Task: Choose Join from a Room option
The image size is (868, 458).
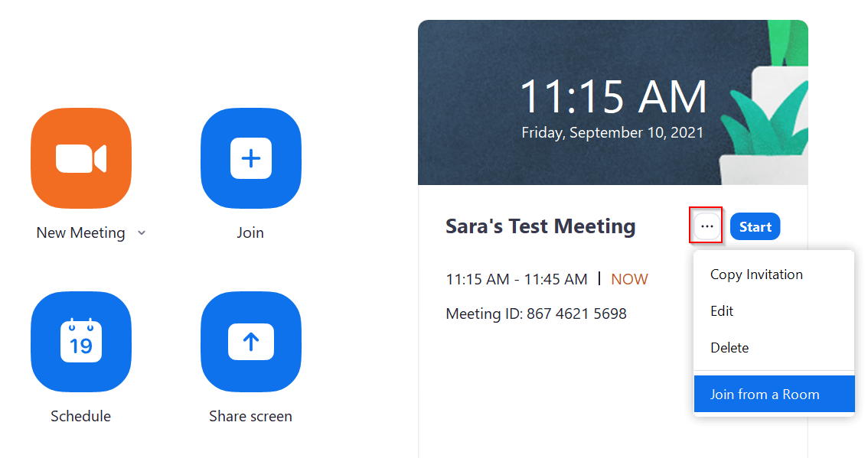Action: (x=765, y=395)
